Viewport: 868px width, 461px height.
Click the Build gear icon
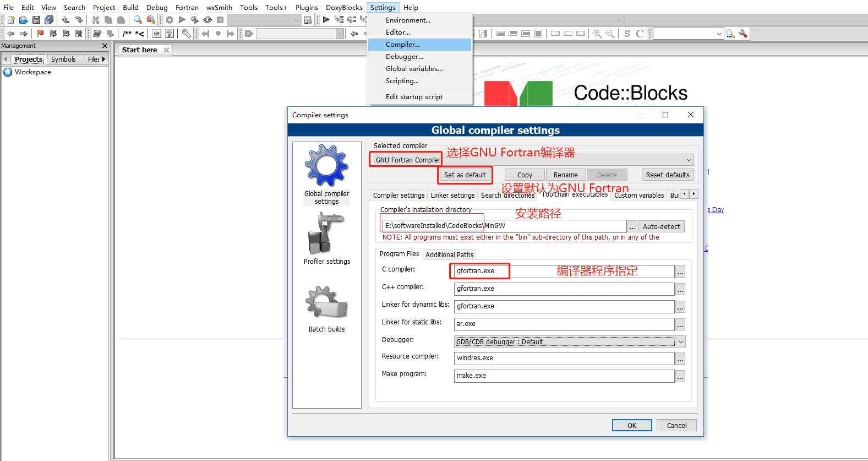coord(170,20)
